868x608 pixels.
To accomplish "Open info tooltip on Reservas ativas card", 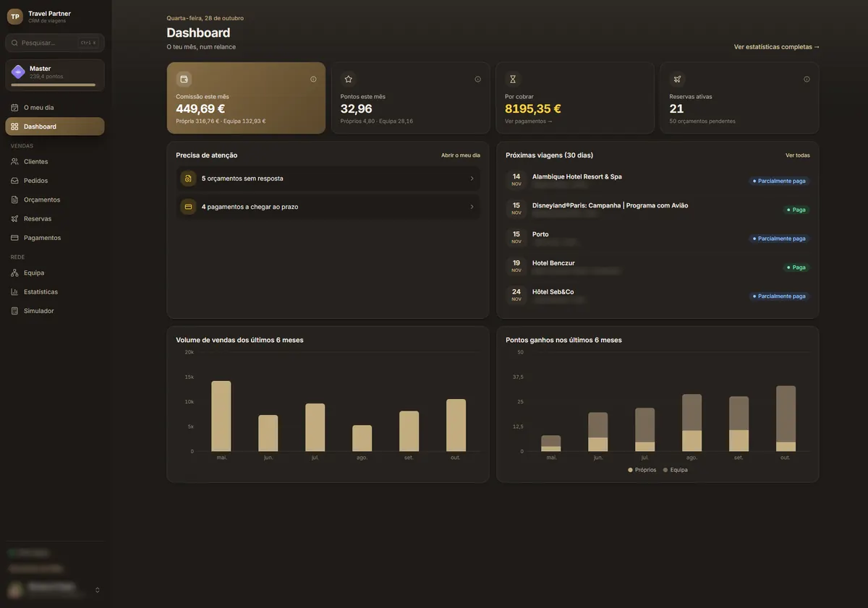I will [x=807, y=79].
